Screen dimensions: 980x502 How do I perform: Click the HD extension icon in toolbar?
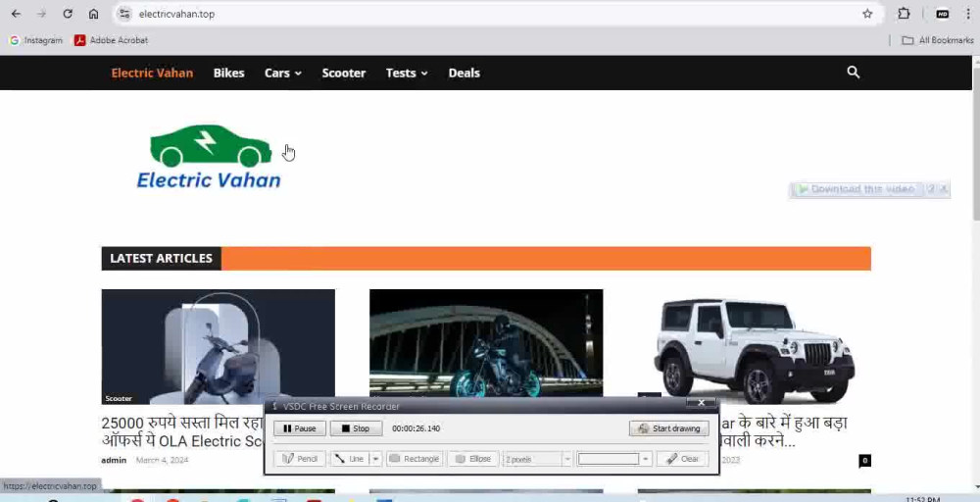[943, 14]
